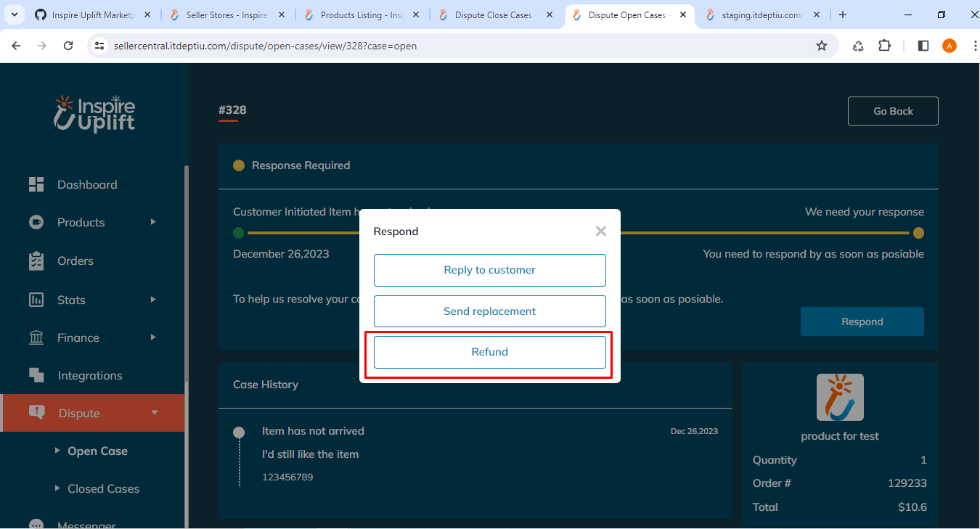The width and height of the screenshot is (980, 529).
Task: Collapse the Dispute menu arrow
Action: tap(154, 413)
